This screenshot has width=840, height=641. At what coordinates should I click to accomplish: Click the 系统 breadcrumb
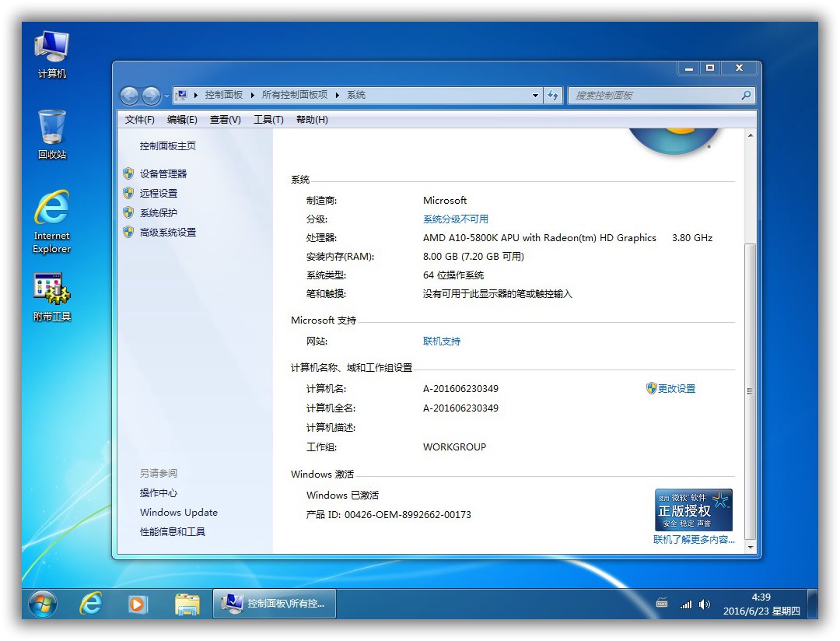[356, 95]
